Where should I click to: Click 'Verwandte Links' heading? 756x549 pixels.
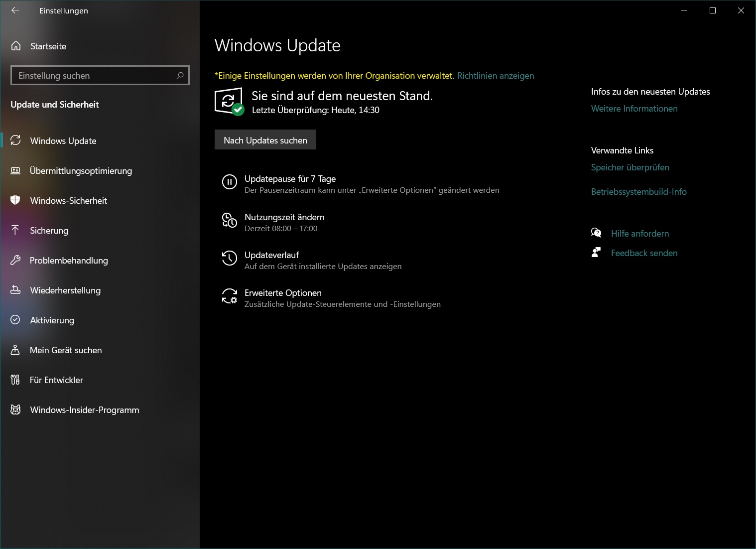click(x=622, y=150)
